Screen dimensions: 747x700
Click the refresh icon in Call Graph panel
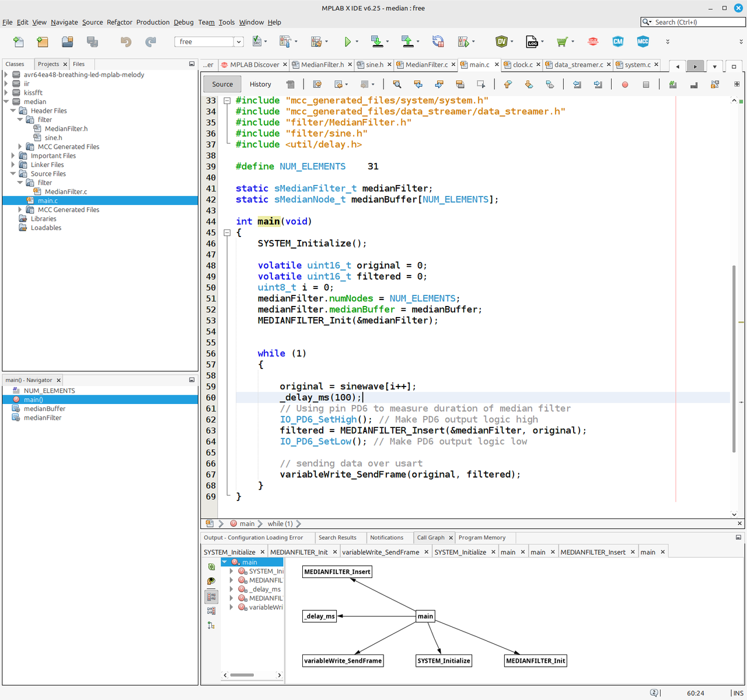click(x=211, y=567)
